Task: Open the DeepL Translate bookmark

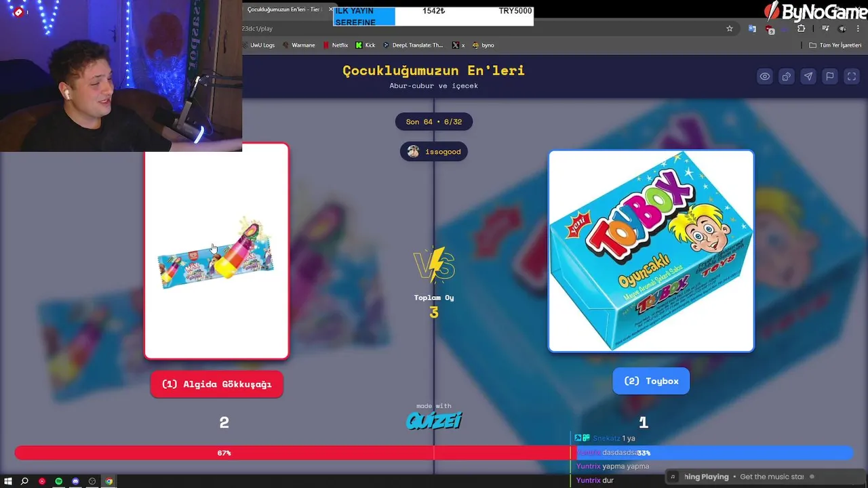Action: (x=413, y=45)
